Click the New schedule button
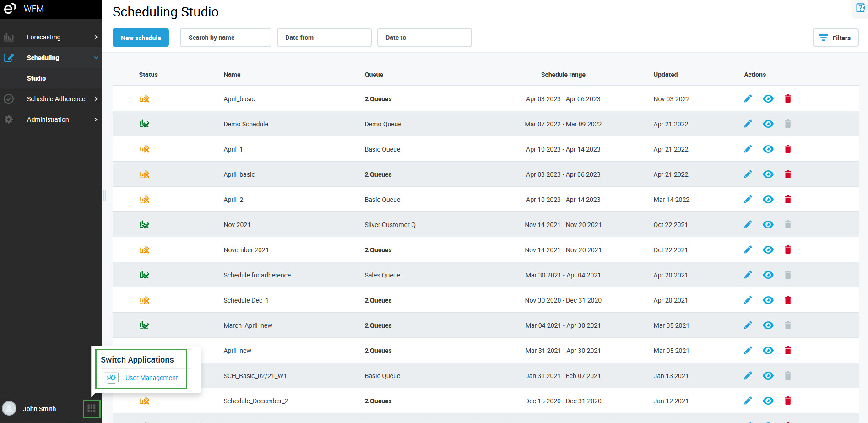Screen dimensions: 868x423 (141, 38)
